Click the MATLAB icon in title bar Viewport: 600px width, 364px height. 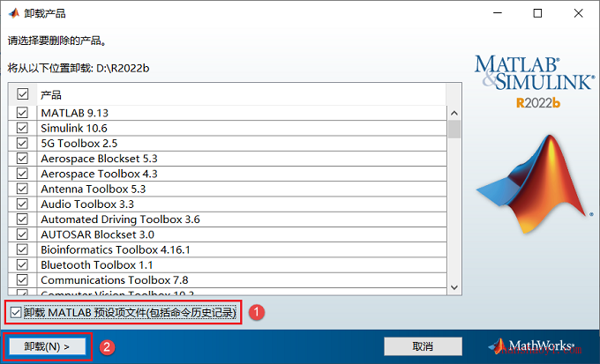coord(14,13)
